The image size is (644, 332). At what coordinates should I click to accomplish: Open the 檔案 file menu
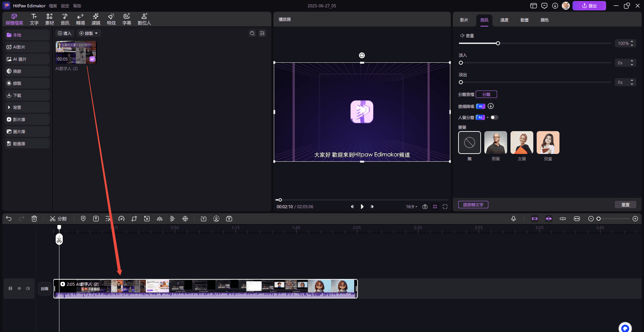53,6
